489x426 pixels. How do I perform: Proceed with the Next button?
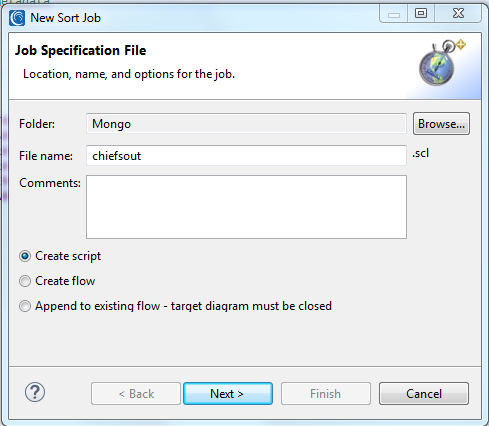[x=228, y=394]
